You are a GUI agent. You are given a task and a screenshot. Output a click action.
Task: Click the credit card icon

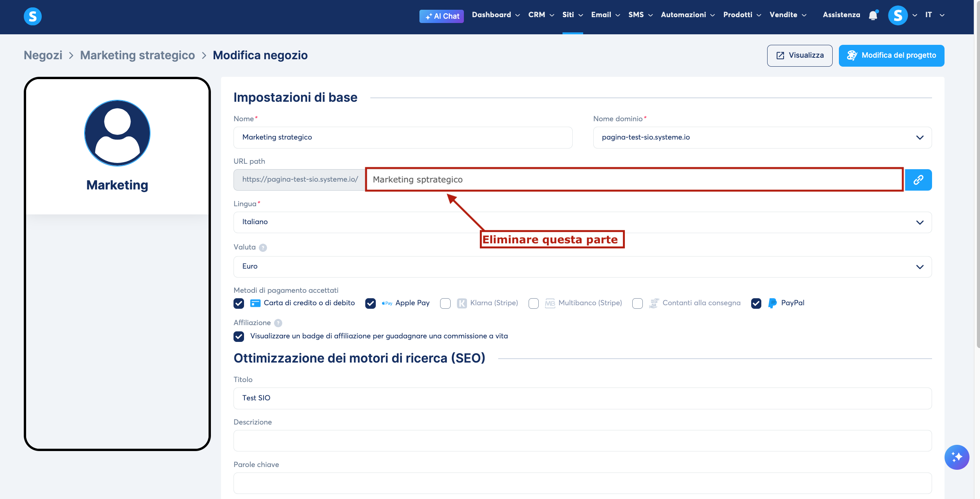[255, 303]
